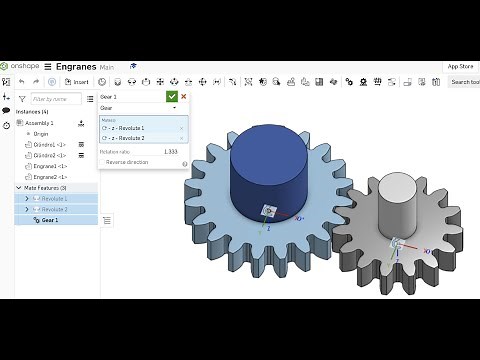
Task: Select the Ball mate tool
Action: coord(202,82)
